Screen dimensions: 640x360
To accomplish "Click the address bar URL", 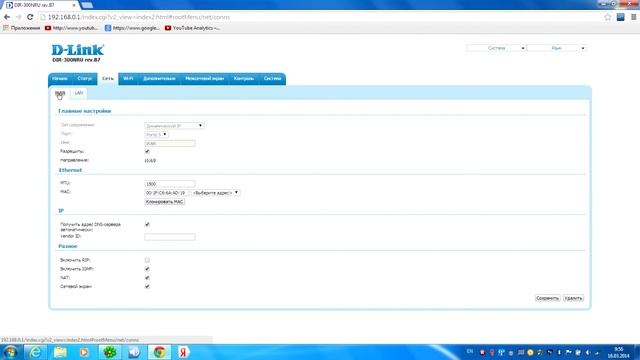I will [x=139, y=17].
